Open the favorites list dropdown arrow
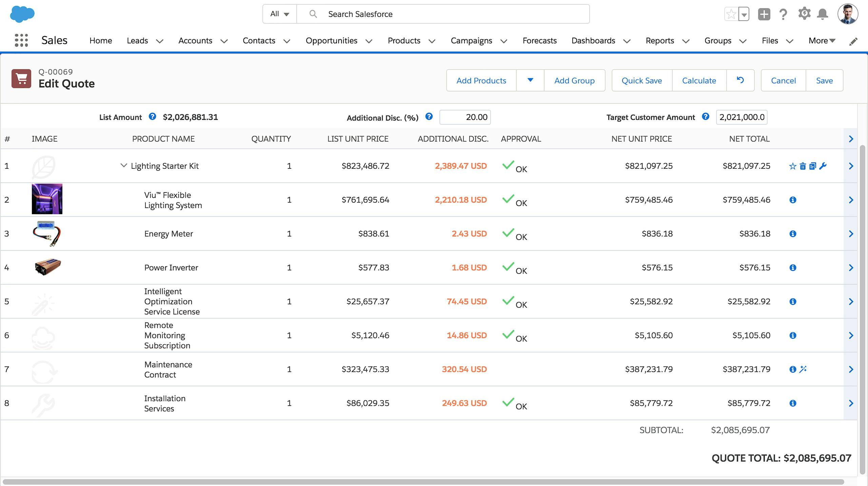868x486 pixels. 744,14
